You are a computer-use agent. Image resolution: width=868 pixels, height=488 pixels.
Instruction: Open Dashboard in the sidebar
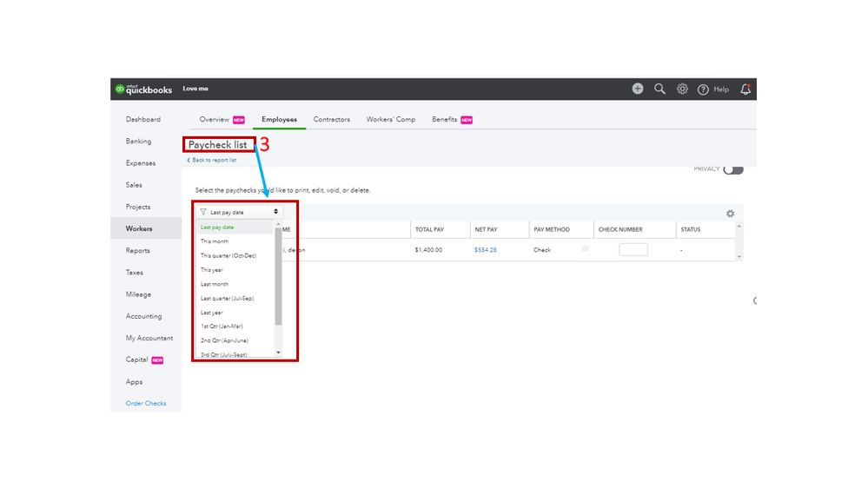(x=142, y=120)
